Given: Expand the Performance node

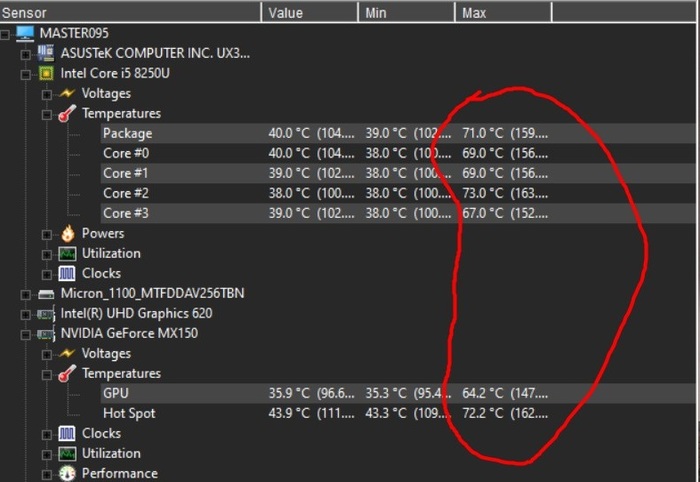Looking at the screenshot, I should [46, 475].
